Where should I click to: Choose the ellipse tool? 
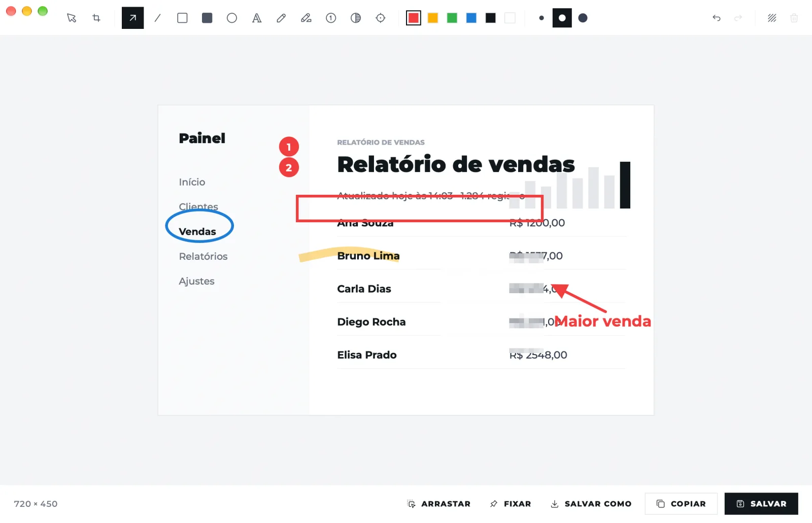232,18
